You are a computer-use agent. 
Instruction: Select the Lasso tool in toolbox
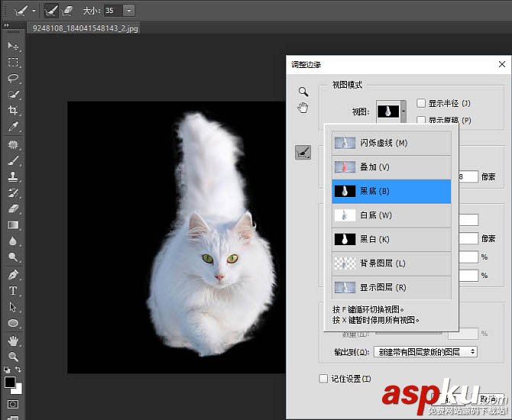pyautogui.click(x=13, y=79)
